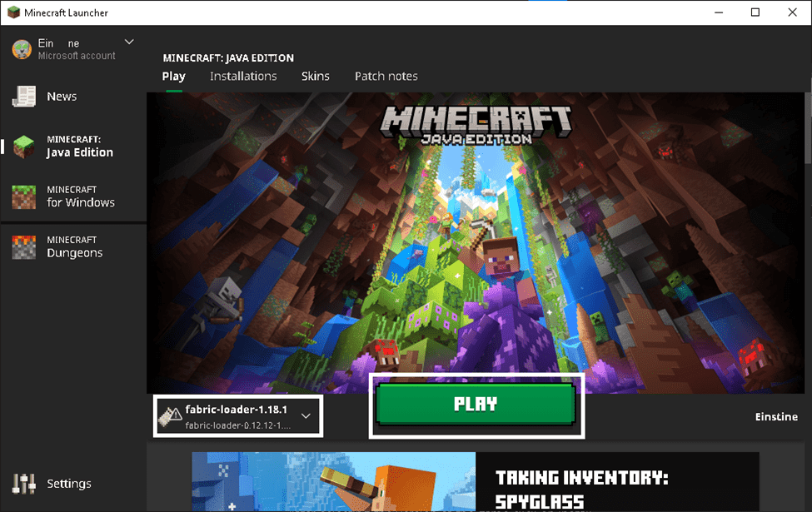Screen dimensions: 812x512
Task: Switch to the Play tab
Action: (173, 77)
